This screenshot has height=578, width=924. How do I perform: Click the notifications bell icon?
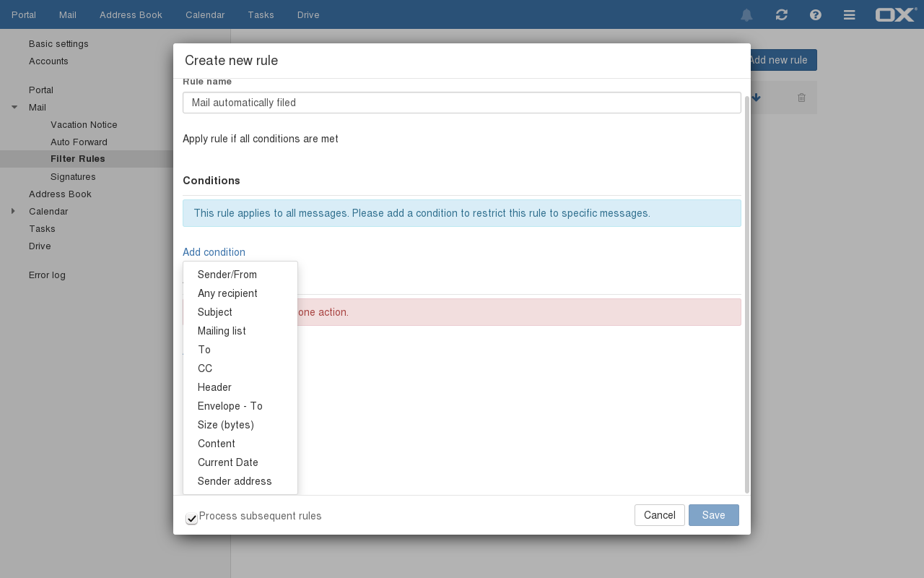(746, 15)
